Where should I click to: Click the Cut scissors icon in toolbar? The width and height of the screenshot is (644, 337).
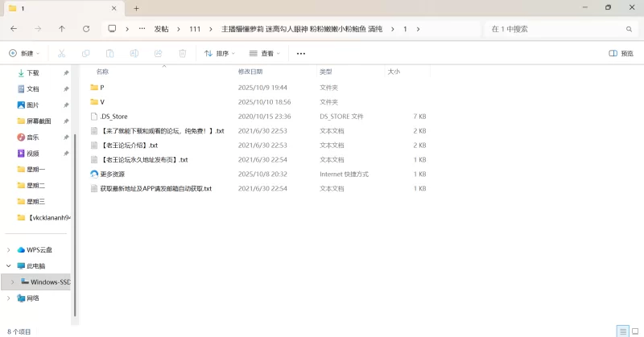click(61, 53)
